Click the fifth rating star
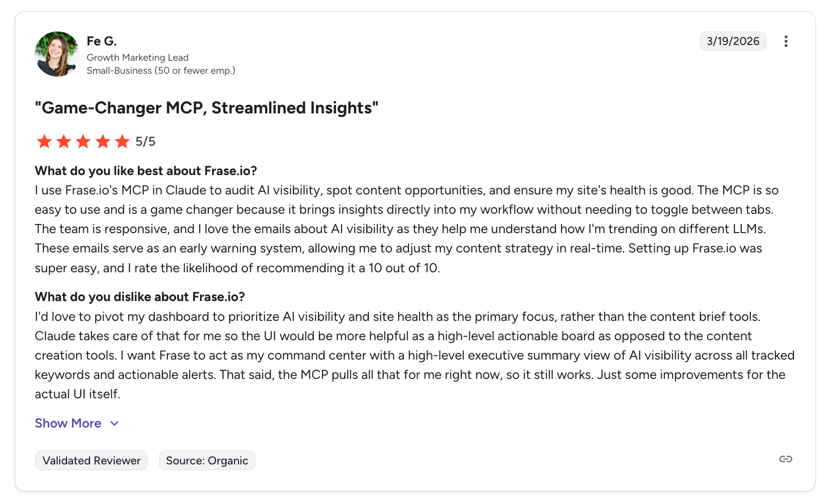 122,141
